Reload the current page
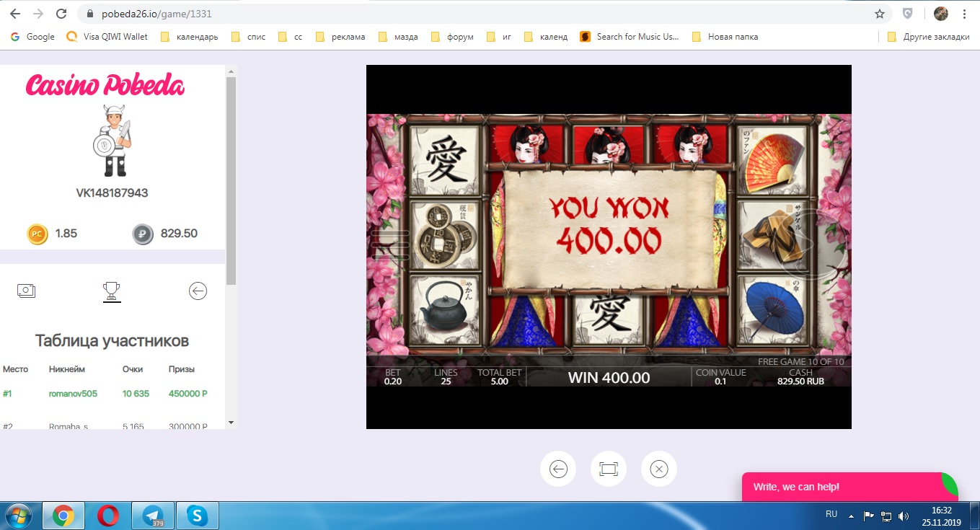Image resolution: width=980 pixels, height=530 pixels. [x=62, y=14]
